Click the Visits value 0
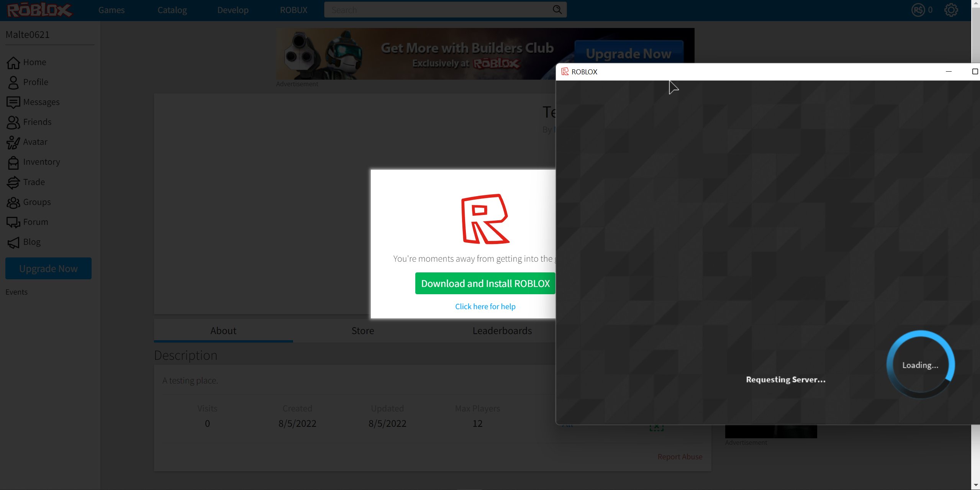 click(207, 423)
